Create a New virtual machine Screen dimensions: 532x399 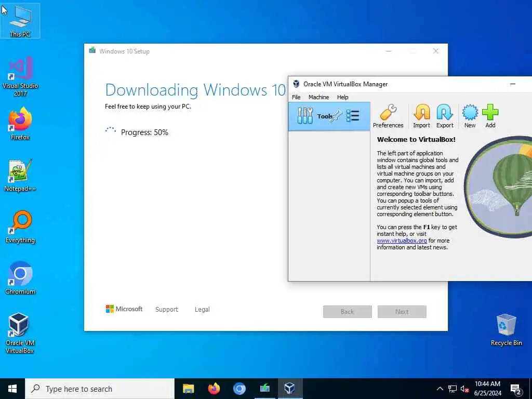470,116
